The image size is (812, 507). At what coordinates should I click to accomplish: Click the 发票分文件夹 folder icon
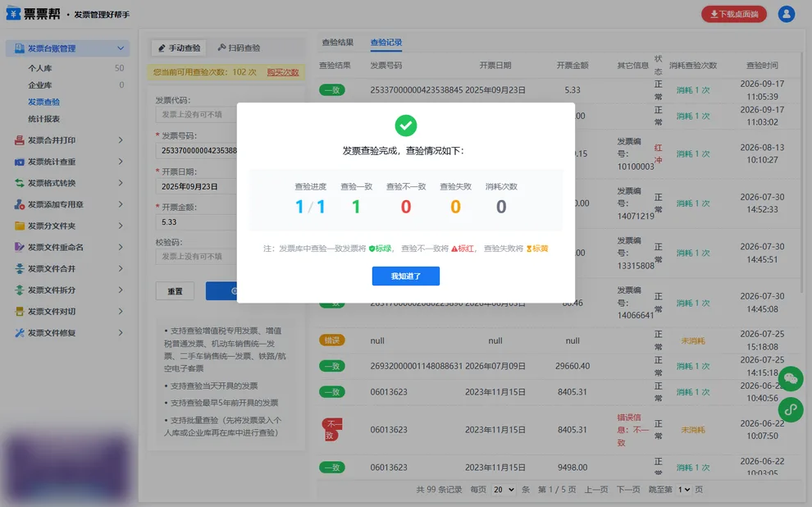pyautogui.click(x=19, y=226)
